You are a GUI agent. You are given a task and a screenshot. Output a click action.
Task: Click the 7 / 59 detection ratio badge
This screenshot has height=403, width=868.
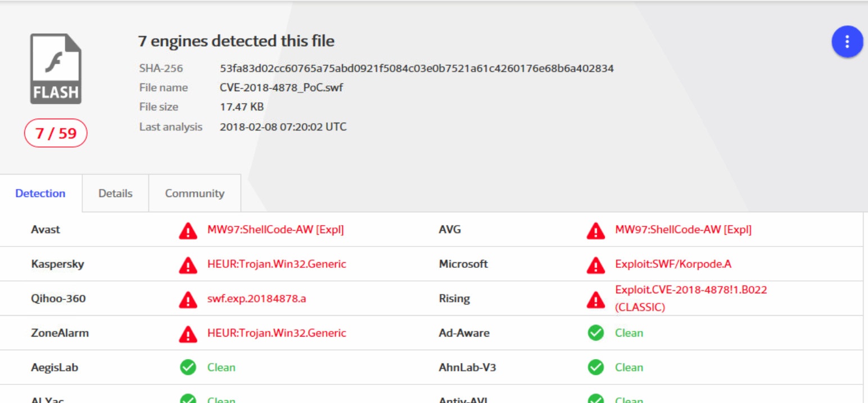[x=56, y=133]
